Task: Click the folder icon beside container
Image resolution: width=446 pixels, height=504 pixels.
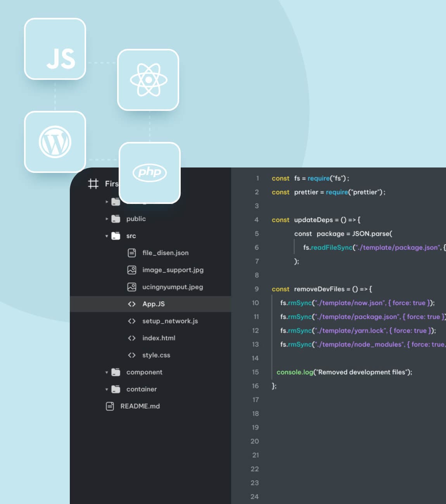Action: click(x=116, y=389)
